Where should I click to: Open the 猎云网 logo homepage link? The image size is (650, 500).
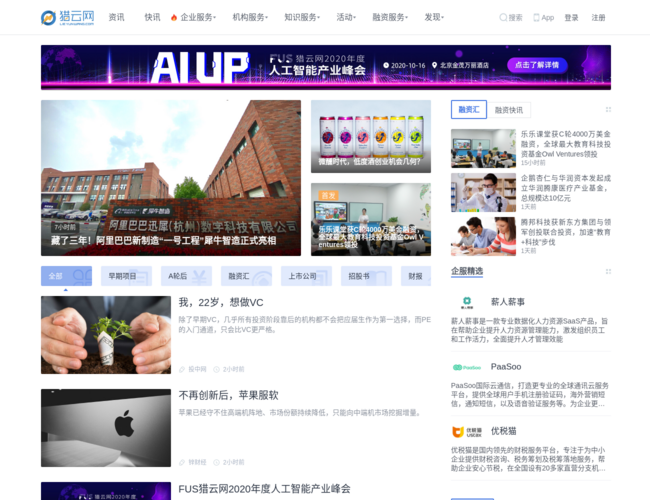(x=68, y=17)
